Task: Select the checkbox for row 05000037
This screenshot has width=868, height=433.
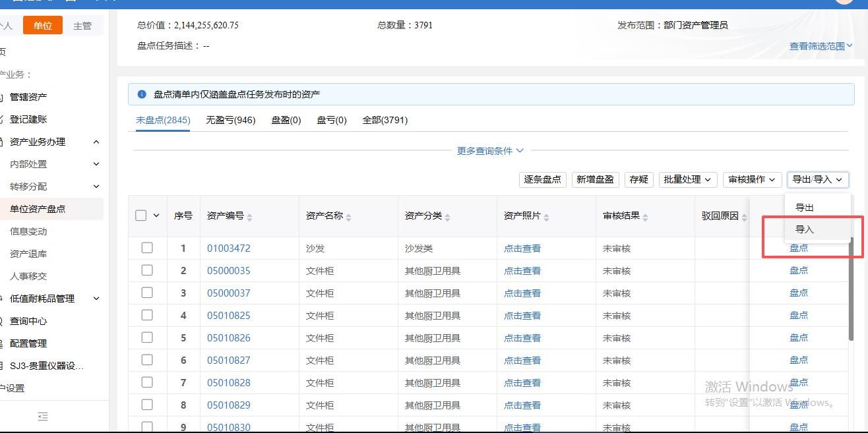Action: [x=147, y=293]
